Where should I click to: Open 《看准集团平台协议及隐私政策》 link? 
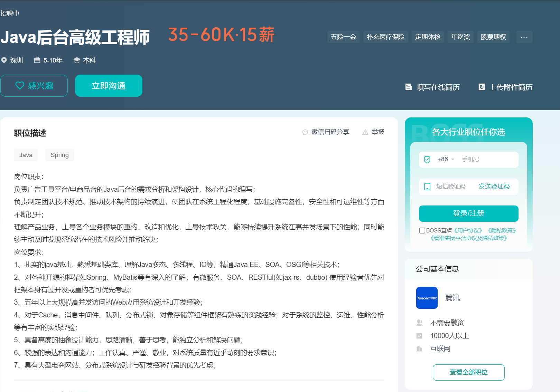coord(468,238)
